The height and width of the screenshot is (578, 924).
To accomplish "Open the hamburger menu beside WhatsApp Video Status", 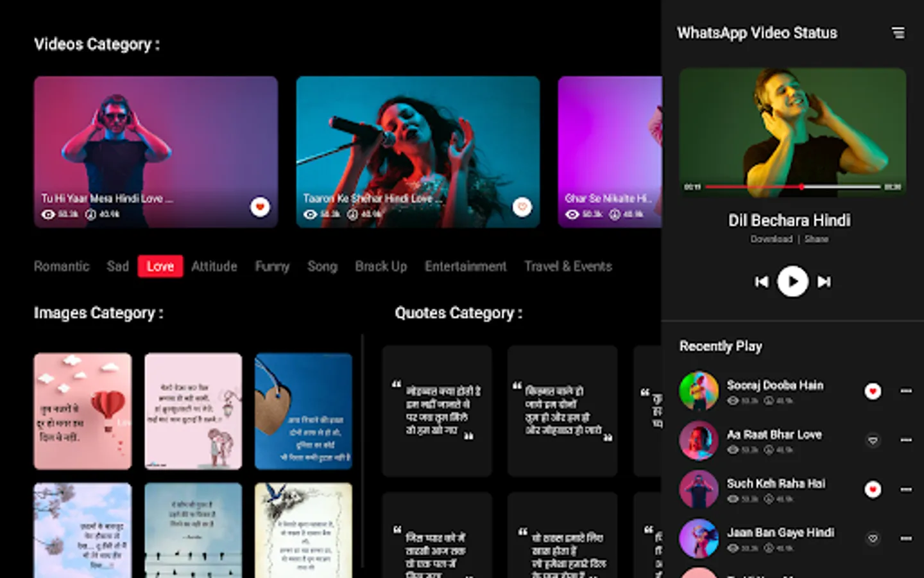I will [x=898, y=33].
